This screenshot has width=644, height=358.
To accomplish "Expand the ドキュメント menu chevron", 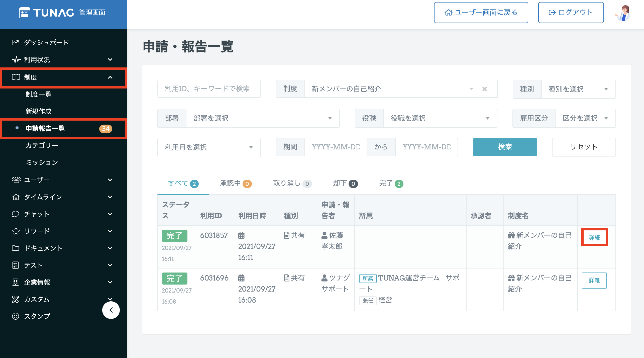I will (x=110, y=248).
